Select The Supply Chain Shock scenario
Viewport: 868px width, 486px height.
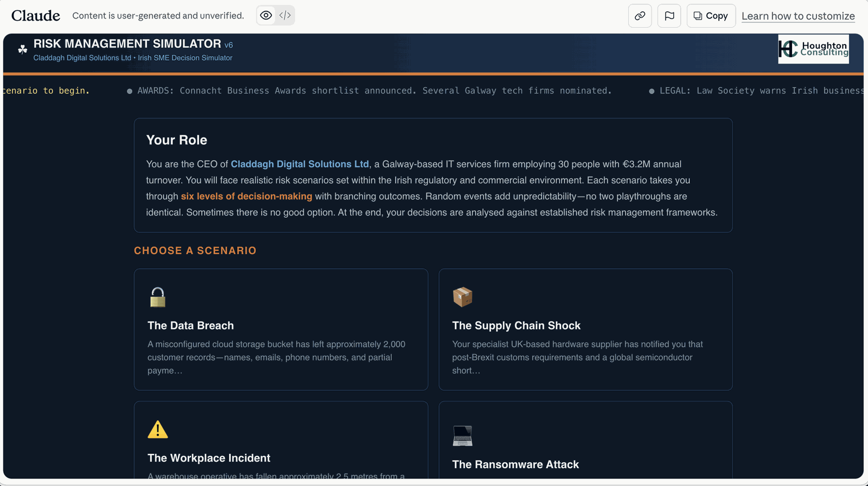pyautogui.click(x=585, y=329)
